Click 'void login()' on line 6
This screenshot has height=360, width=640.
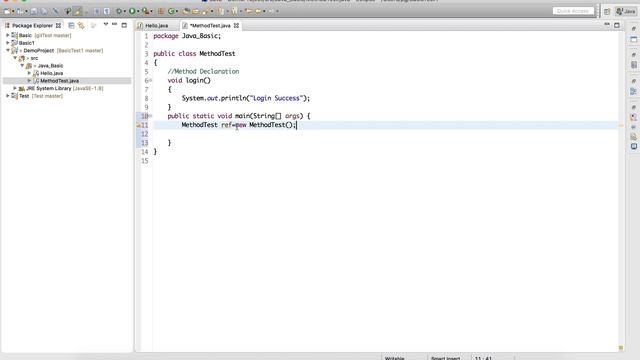point(189,80)
